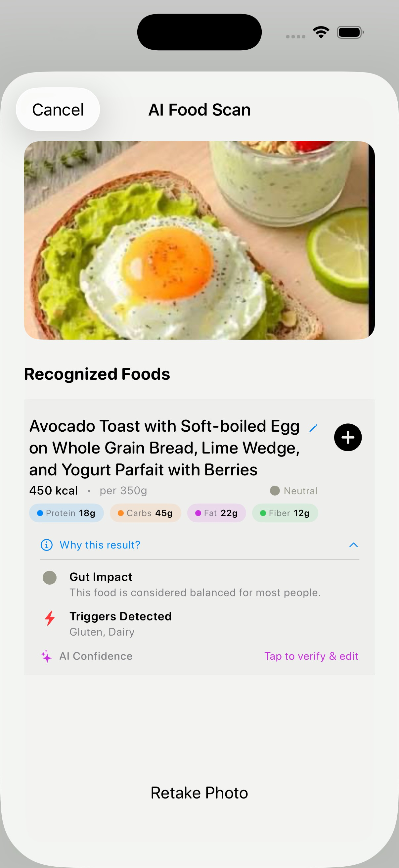
Task: Add recognized food with the plus button
Action: (348, 437)
